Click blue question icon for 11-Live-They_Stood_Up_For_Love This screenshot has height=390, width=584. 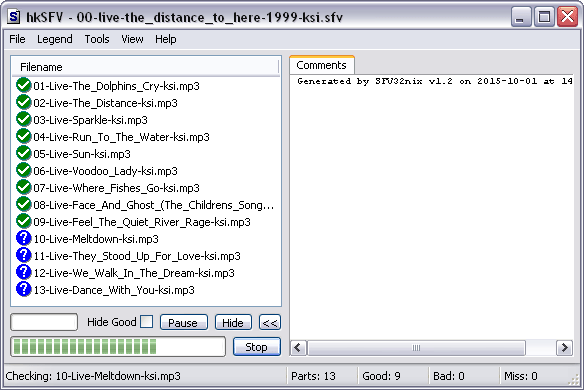coord(23,256)
